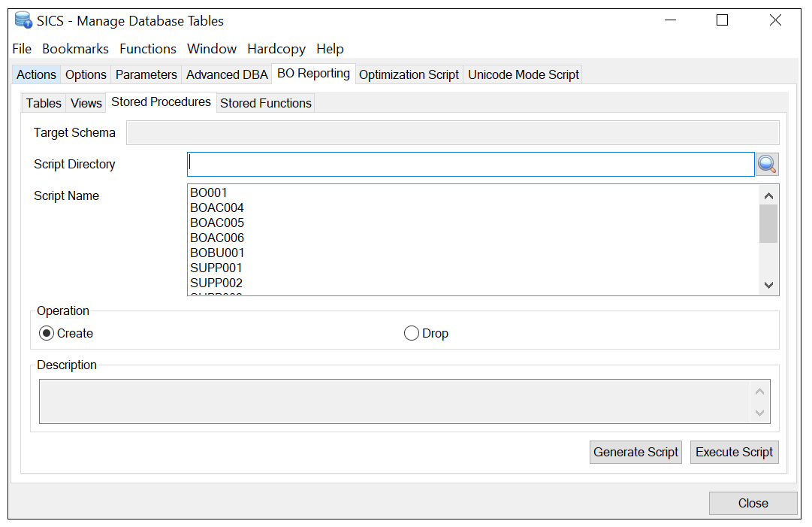Open the Views sub-tab
Viewport: 812px width, 527px height.
(86, 103)
